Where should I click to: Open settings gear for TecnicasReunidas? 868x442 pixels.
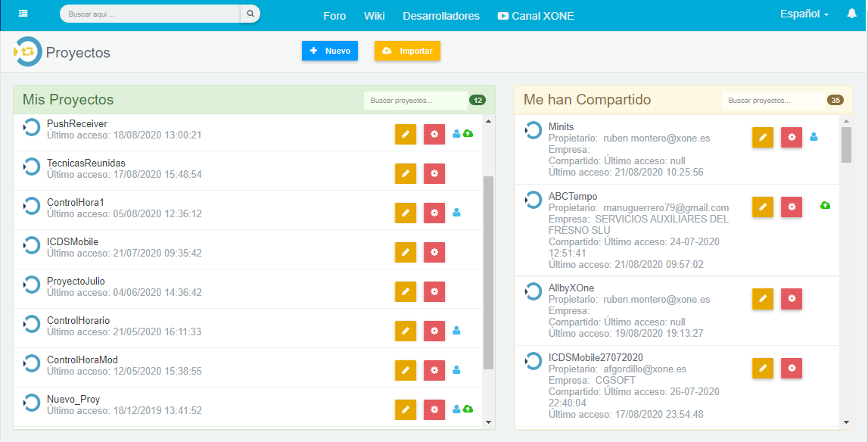pyautogui.click(x=434, y=173)
